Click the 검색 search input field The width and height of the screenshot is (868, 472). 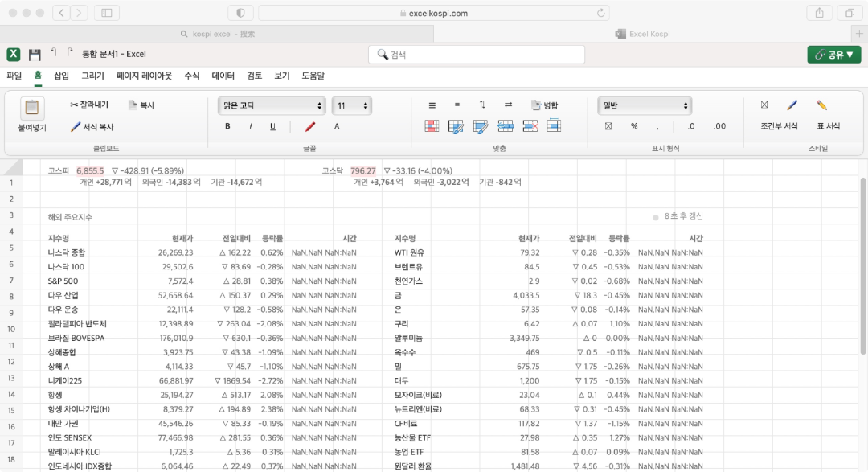[x=477, y=55]
